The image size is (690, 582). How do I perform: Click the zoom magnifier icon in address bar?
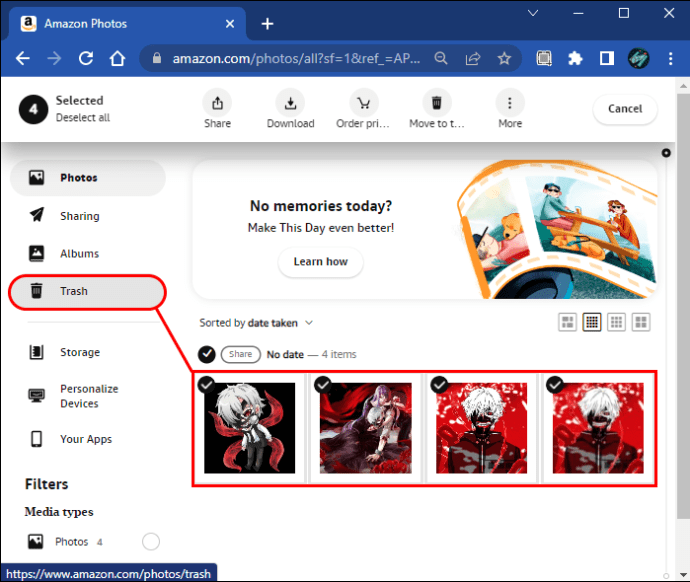point(441,58)
